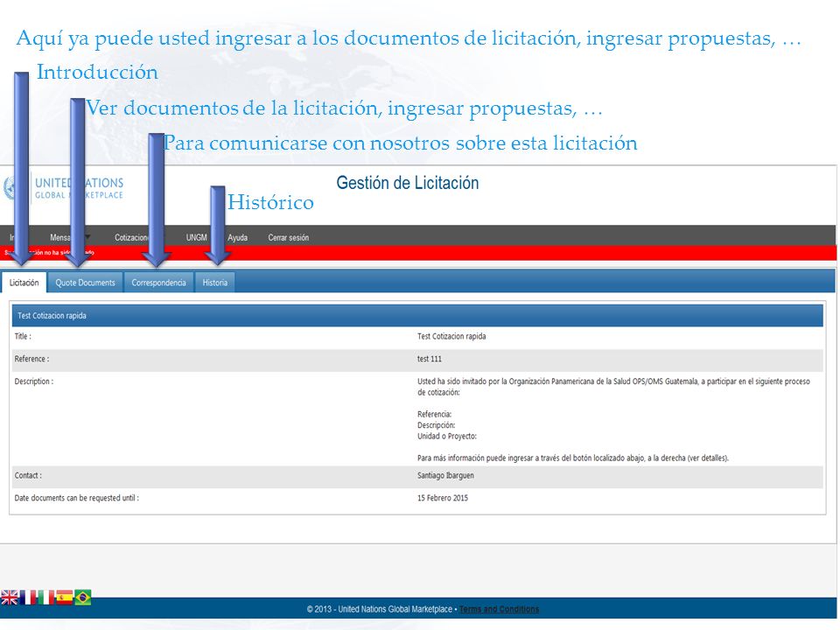Click the 'Unidad o Proyecto:' line
Screen dimensions: 840x630
point(447,436)
